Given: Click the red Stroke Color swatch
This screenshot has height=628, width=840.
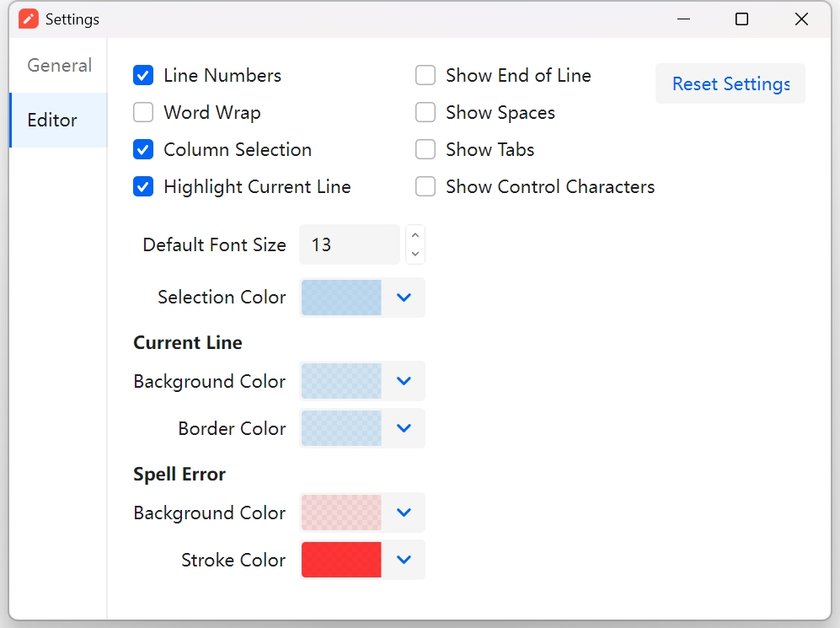Looking at the screenshot, I should 341,560.
